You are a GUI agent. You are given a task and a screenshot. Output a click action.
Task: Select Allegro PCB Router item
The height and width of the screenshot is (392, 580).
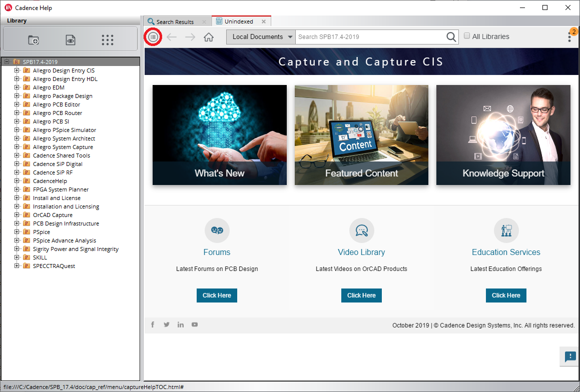pos(58,112)
